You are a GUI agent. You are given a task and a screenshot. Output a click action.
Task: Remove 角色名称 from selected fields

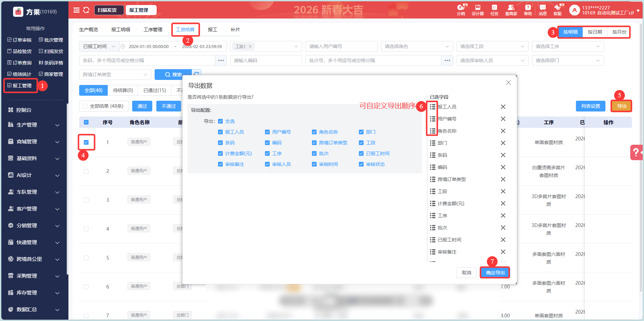(x=503, y=131)
